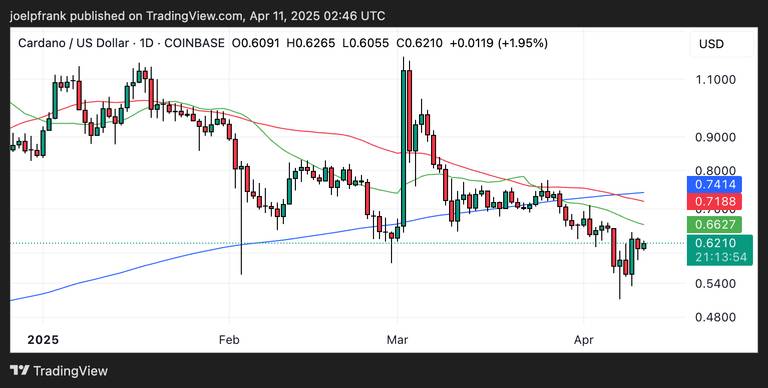Click the 0.5400 price axis level
Image resolution: width=768 pixels, height=388 pixels.
tap(715, 284)
